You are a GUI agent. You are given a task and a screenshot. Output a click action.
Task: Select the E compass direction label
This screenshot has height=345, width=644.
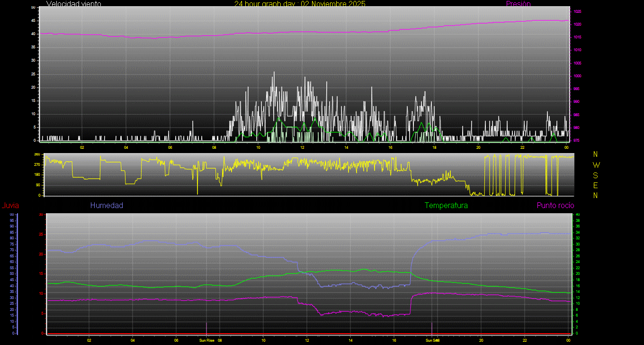pyautogui.click(x=596, y=185)
